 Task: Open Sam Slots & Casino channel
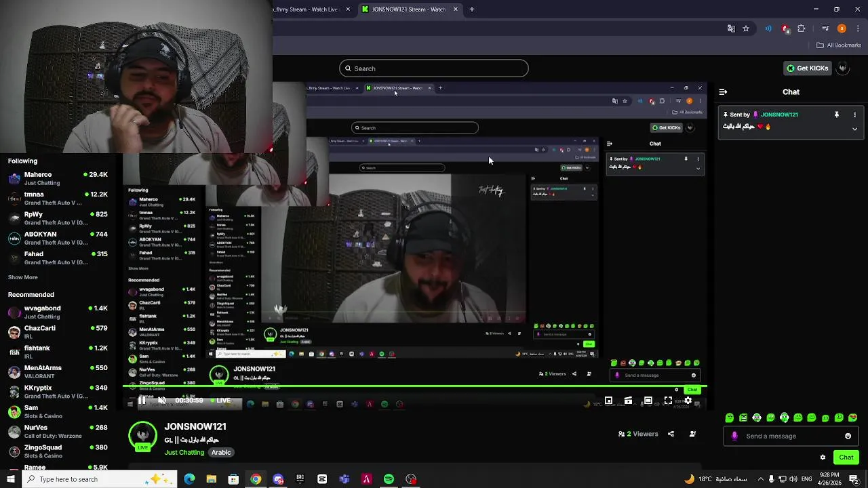pyautogui.click(x=58, y=411)
